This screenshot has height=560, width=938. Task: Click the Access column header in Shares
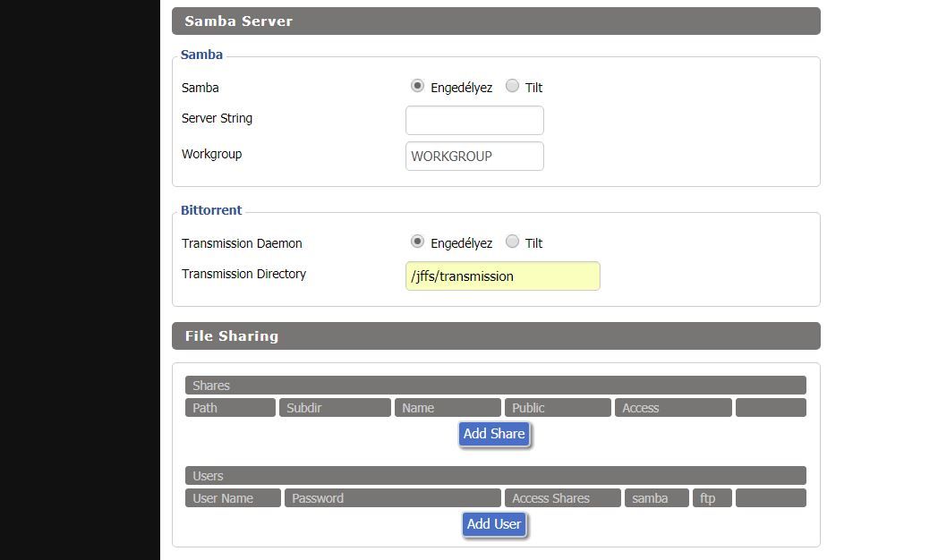pos(672,408)
